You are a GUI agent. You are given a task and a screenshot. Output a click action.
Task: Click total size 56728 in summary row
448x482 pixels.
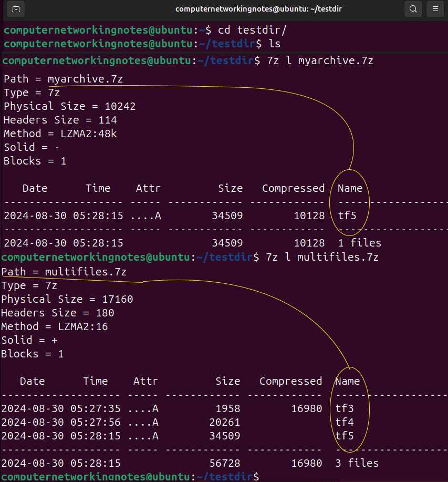(x=225, y=463)
